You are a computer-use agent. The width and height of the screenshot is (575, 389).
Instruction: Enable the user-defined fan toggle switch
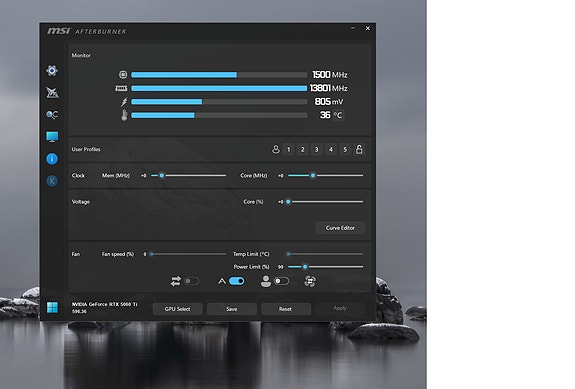coord(281,281)
